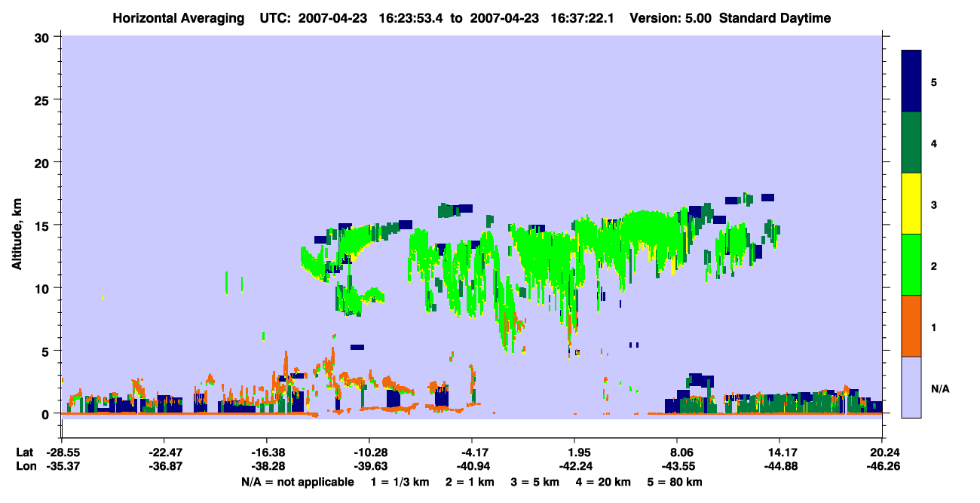The height and width of the screenshot is (503, 980).
Task: Click the legend text 'N/A = not applicable'
Action: [297, 482]
